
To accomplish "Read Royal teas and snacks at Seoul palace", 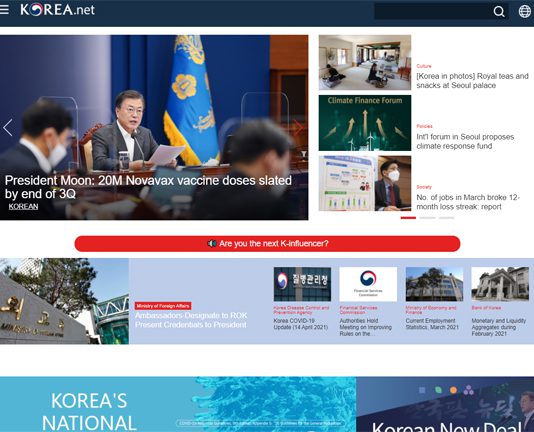I will (x=472, y=81).
